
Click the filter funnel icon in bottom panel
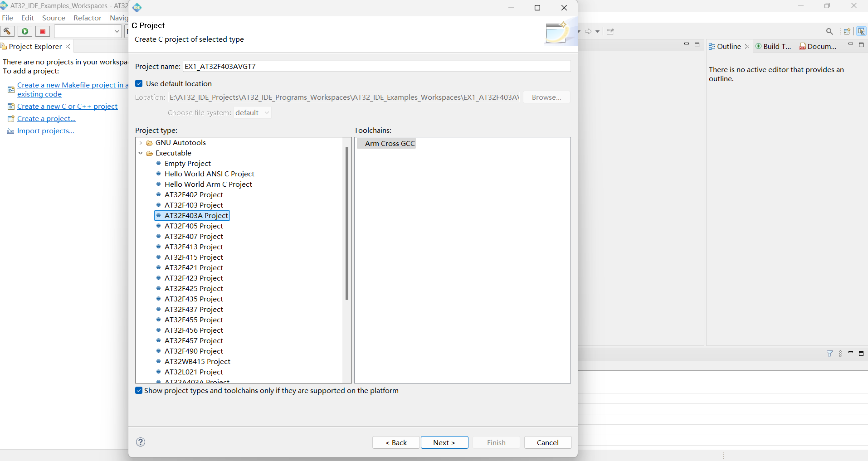830,354
